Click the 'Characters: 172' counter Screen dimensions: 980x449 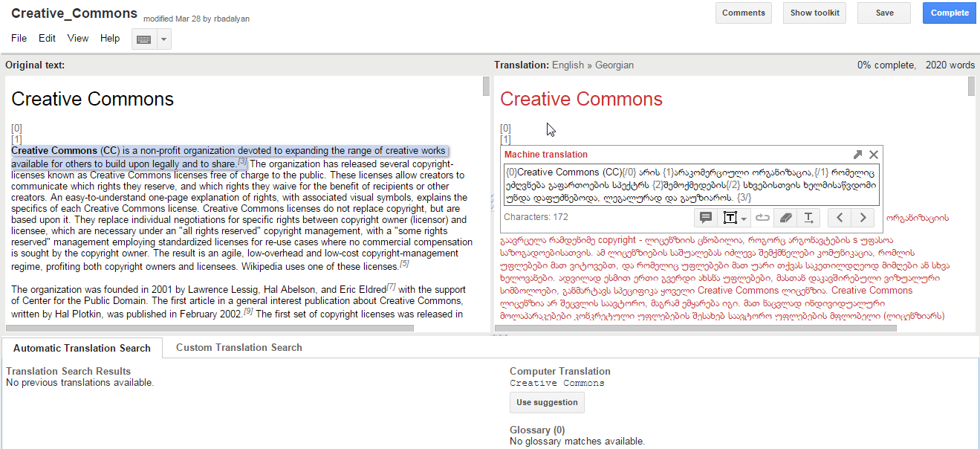click(x=536, y=217)
